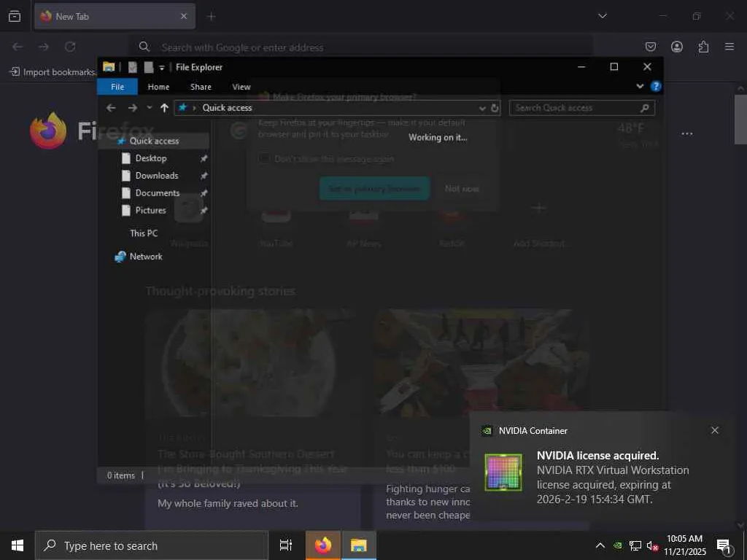Click the Firefox address bar

[362, 47]
